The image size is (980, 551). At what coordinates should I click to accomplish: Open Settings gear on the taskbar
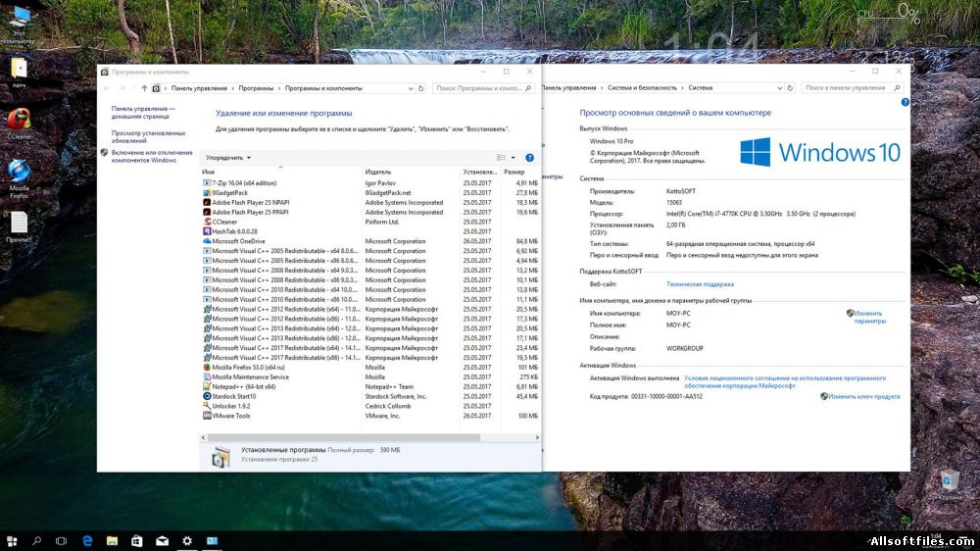click(187, 541)
